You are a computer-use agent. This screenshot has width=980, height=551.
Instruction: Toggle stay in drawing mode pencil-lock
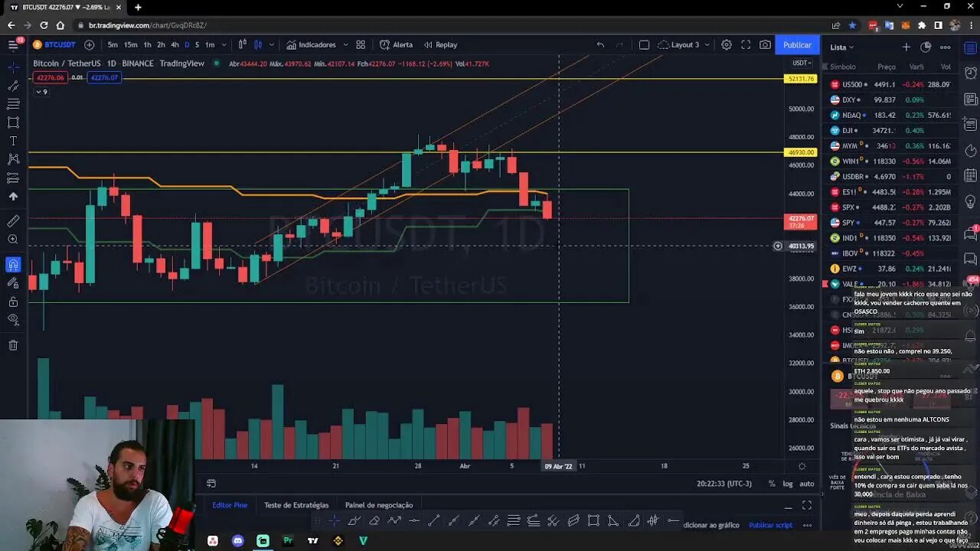(x=13, y=283)
